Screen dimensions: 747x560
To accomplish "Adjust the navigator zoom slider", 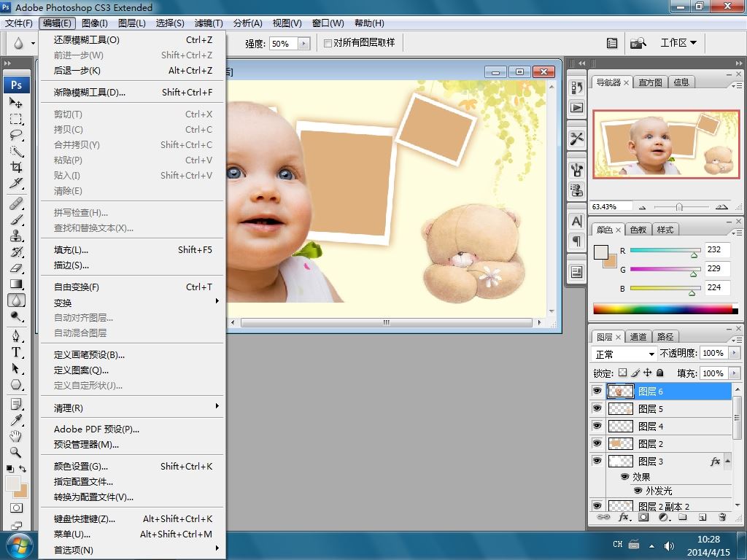I will [x=680, y=207].
